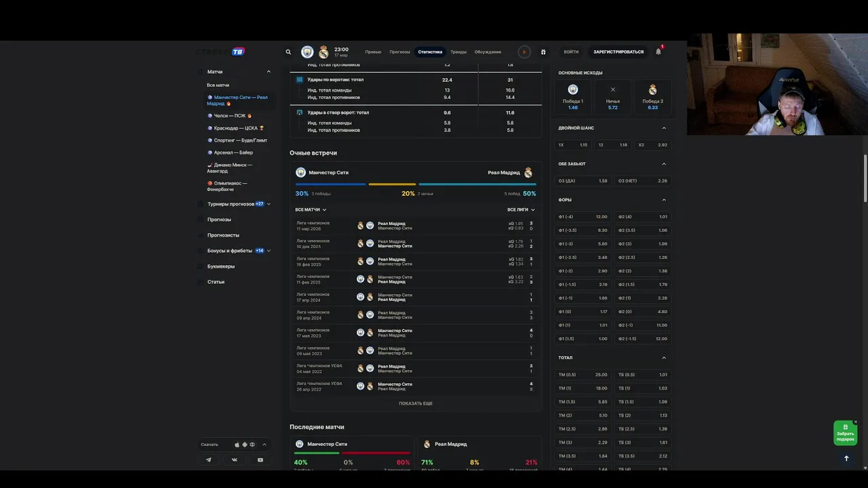Screen dimensions: 868x488
Task: Open the gift box icon in header
Action: point(543,52)
